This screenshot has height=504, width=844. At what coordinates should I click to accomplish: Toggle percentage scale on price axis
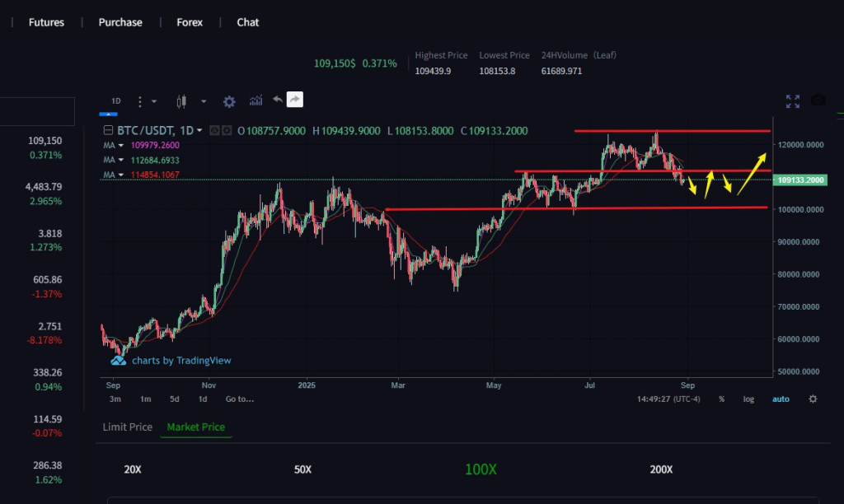pyautogui.click(x=722, y=399)
